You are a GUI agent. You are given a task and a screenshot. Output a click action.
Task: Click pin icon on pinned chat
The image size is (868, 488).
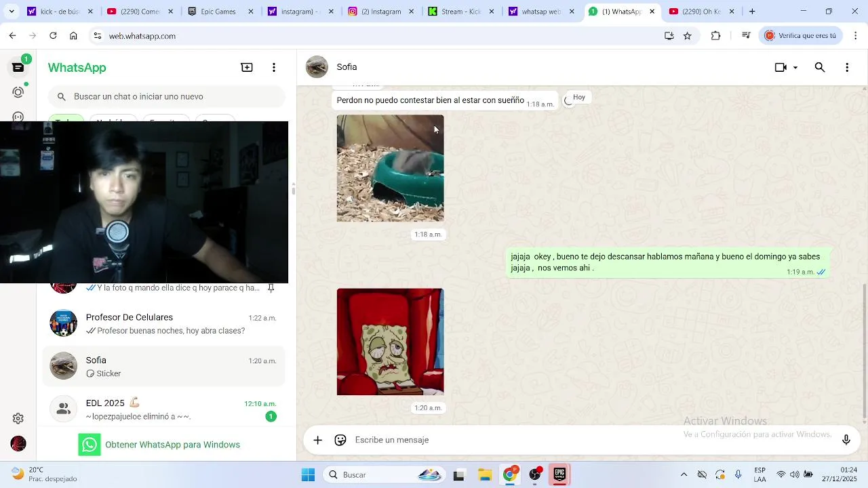(x=271, y=288)
